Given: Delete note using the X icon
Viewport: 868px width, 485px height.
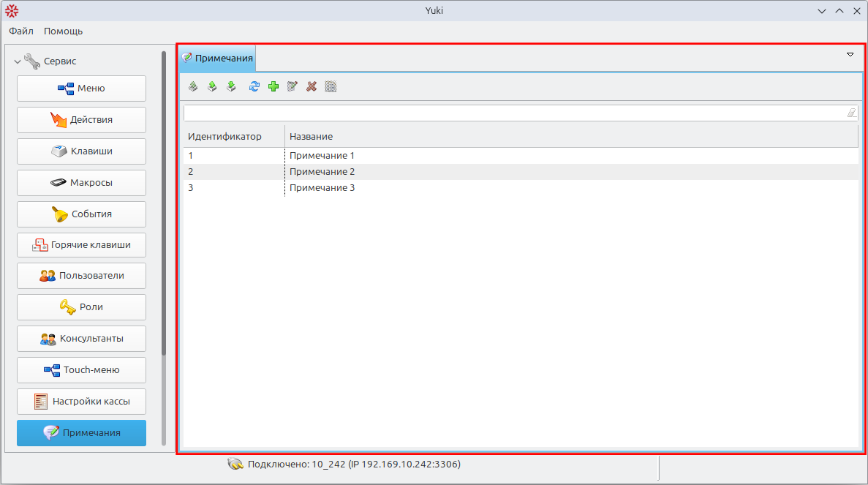Looking at the screenshot, I should coord(312,86).
